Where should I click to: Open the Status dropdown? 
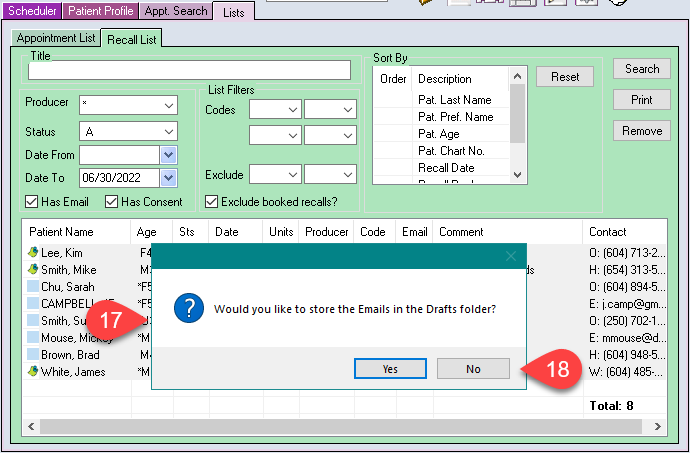pyautogui.click(x=169, y=131)
